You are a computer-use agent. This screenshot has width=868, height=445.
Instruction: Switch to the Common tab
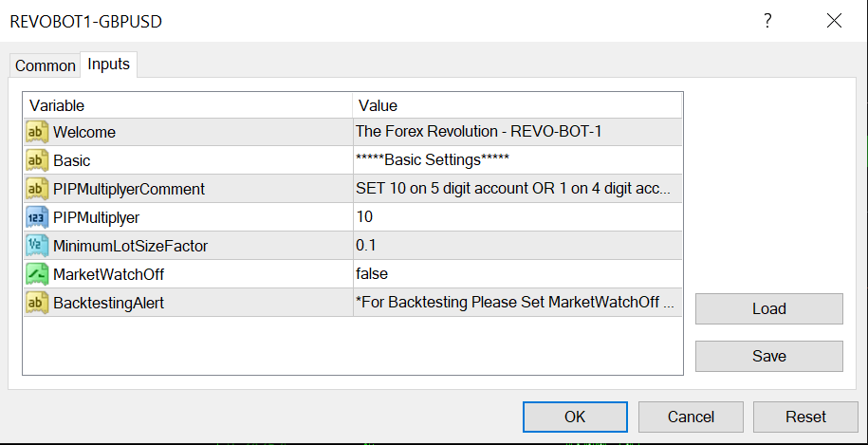[x=45, y=65]
